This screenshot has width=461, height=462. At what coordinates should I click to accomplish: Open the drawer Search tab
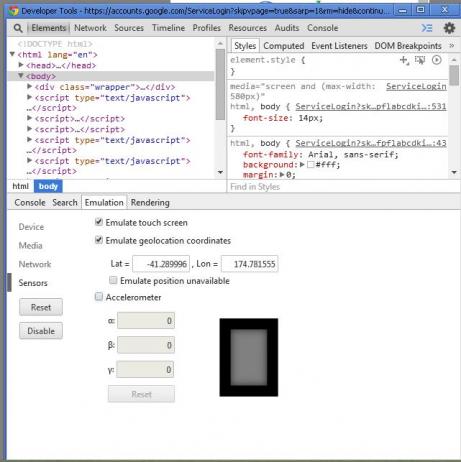point(65,203)
